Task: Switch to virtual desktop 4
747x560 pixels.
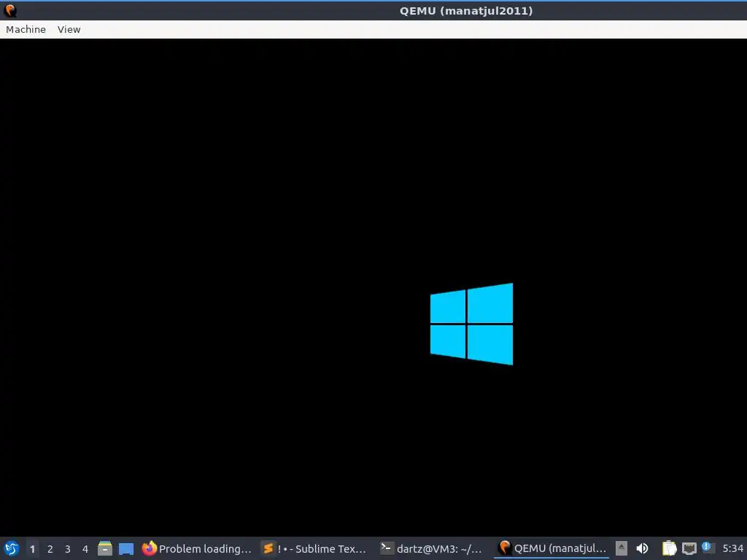Action: 85,548
